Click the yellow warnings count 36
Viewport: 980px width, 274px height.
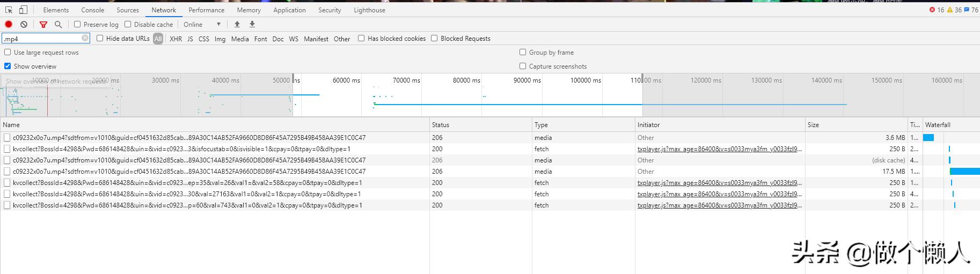[x=954, y=10]
